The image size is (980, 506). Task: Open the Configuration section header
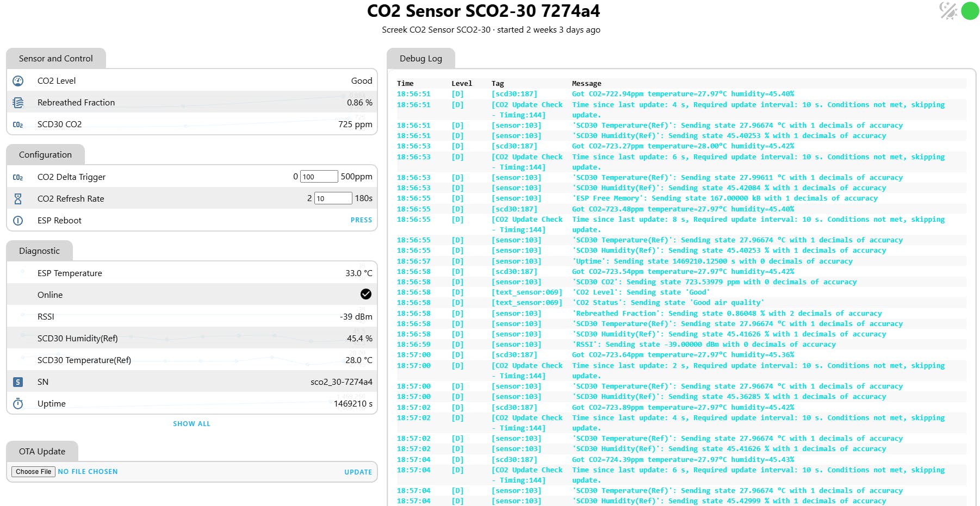[45, 155]
